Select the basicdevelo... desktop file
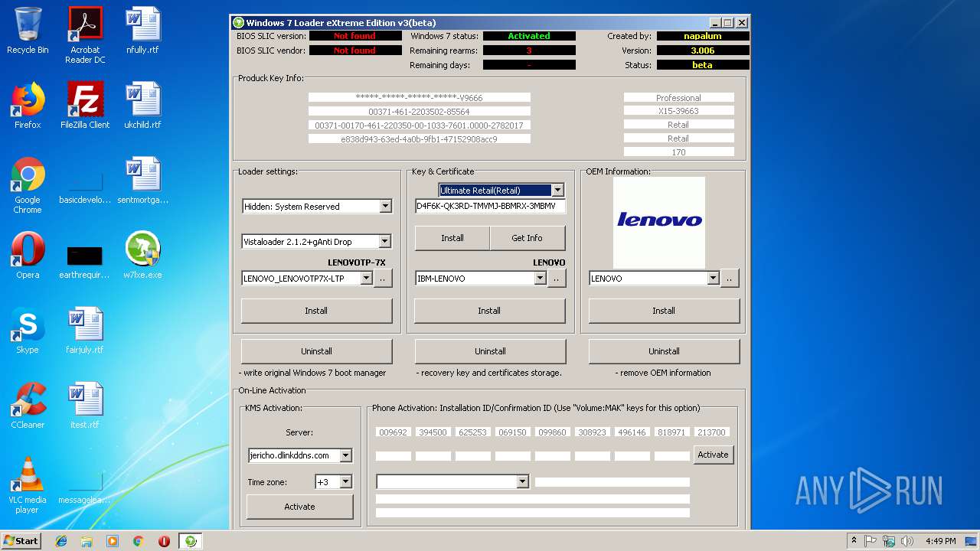The height and width of the screenshot is (551, 980). 85,190
